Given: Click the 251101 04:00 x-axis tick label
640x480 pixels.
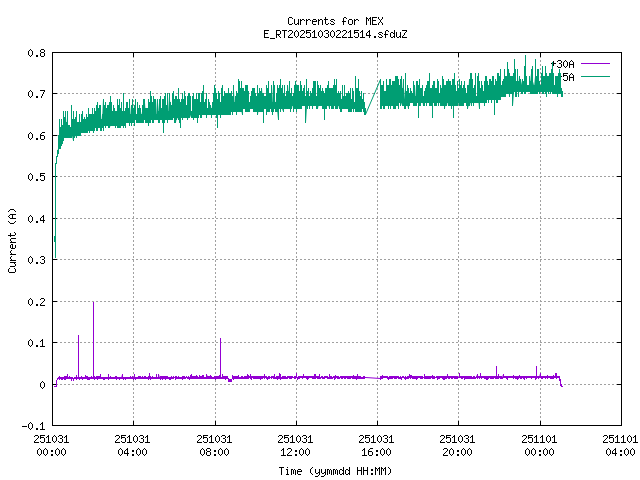Looking at the screenshot, I should click(618, 444).
